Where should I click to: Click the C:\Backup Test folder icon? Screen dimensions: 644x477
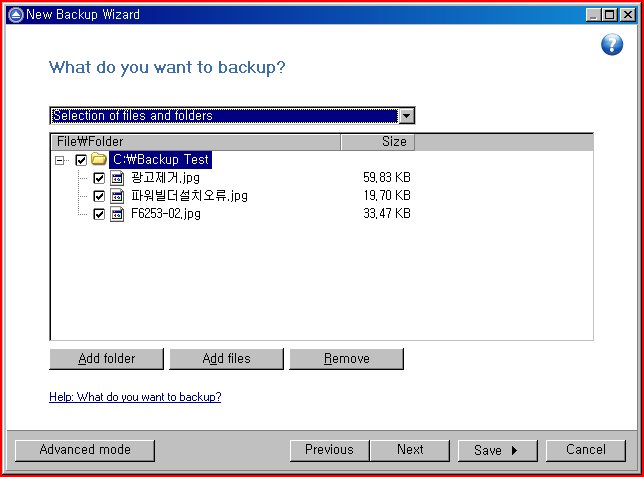click(99, 159)
